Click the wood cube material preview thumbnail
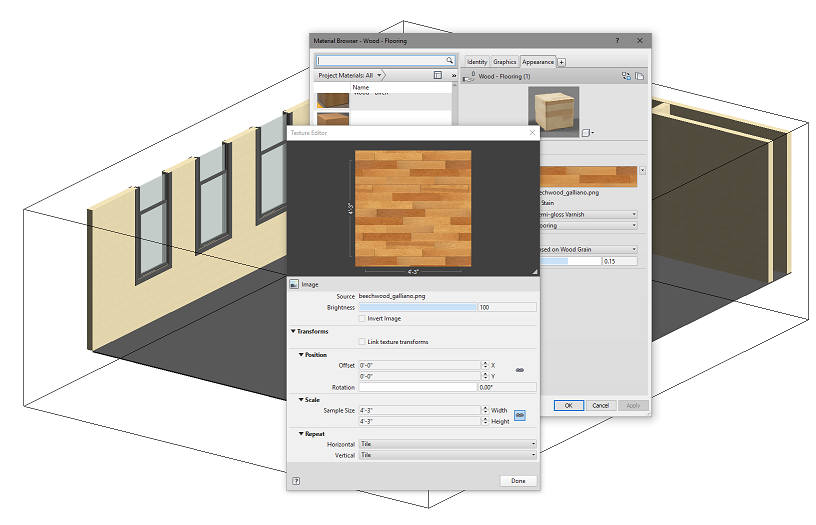Viewport: 816px width, 525px height. click(x=554, y=112)
